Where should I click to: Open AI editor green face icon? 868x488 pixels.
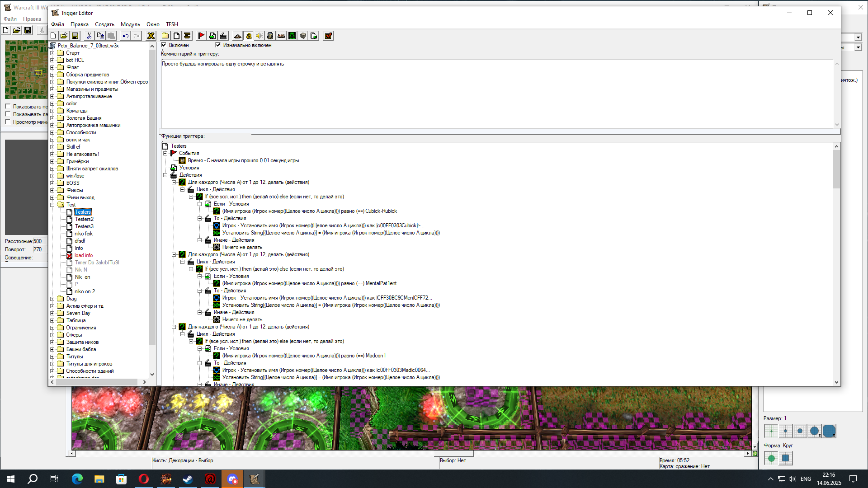click(x=292, y=36)
